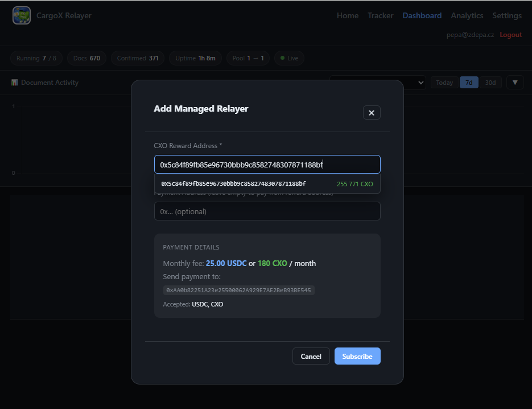Click the CargoX Relayer logo icon

click(22, 15)
